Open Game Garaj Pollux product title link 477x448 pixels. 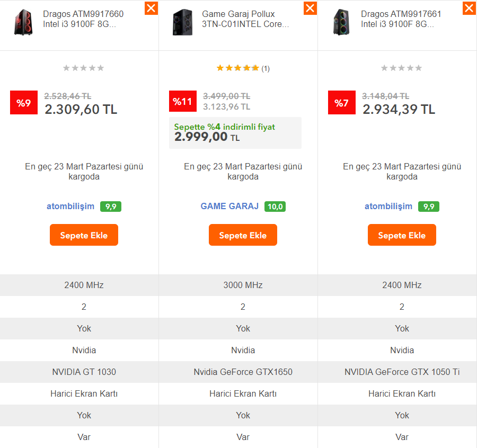245,19
